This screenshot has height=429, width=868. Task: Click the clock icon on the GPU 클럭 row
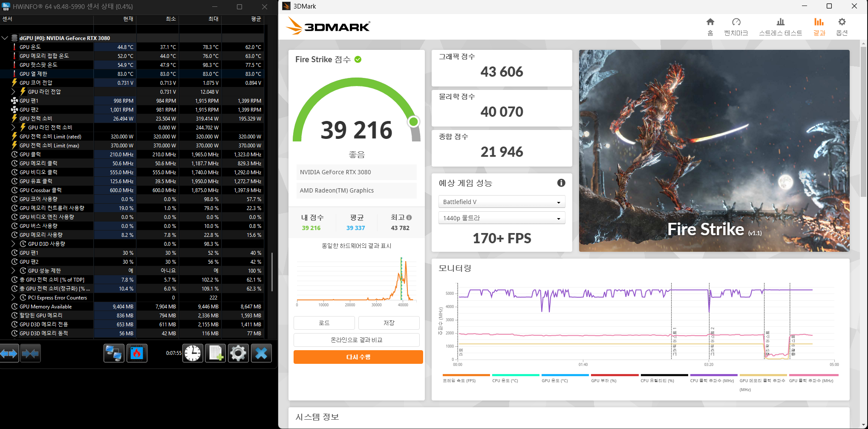(x=14, y=154)
